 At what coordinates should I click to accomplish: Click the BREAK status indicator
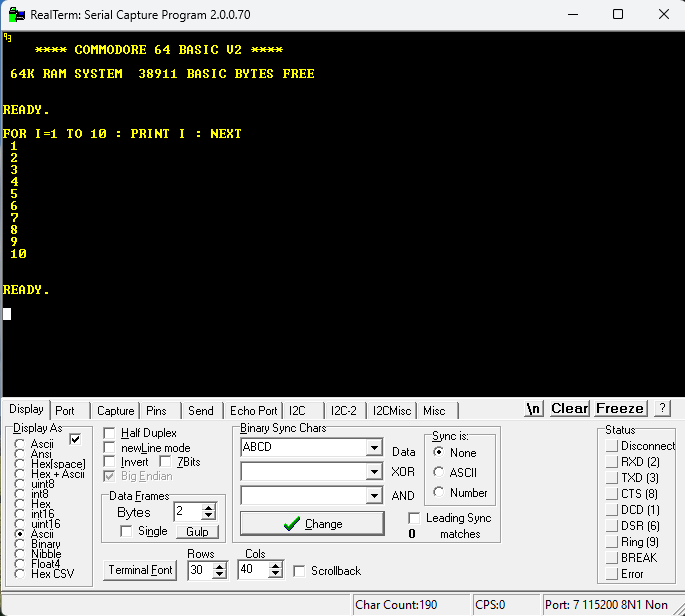click(x=612, y=558)
